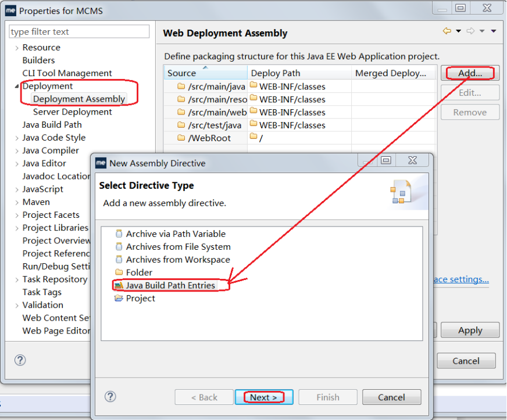This screenshot has height=420, width=507.
Task: Collapse the Deployment tree node
Action: [17, 86]
